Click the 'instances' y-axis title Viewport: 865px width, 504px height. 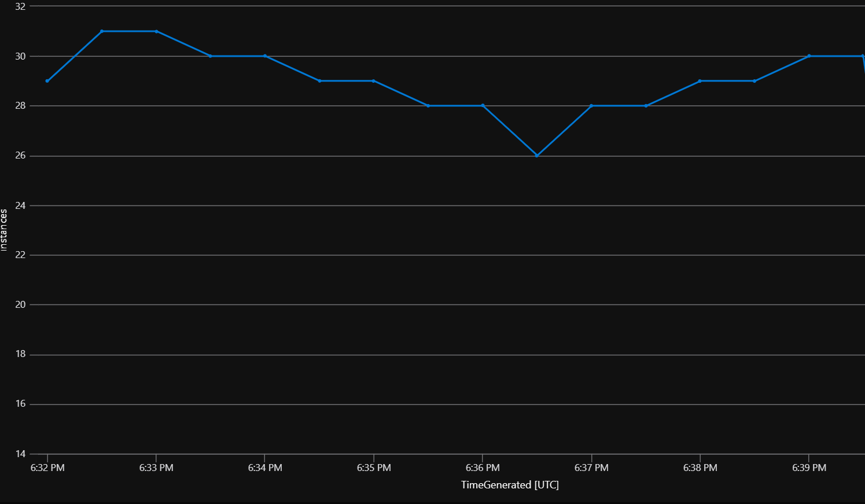click(4, 230)
